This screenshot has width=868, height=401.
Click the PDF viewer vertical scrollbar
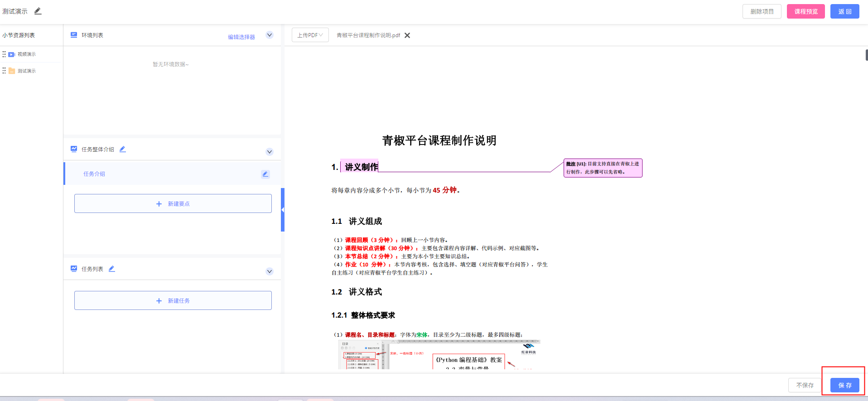(x=867, y=55)
